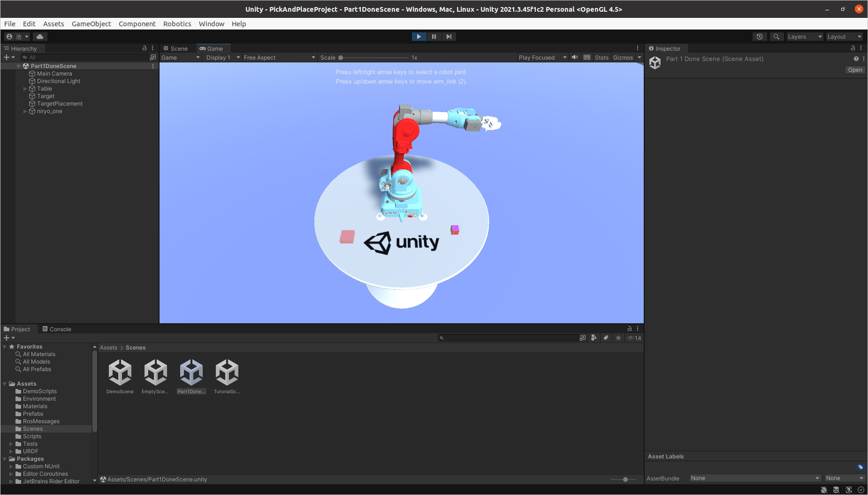868x495 pixels.
Task: Click the background tasks checkmark icon
Action: [x=861, y=490]
